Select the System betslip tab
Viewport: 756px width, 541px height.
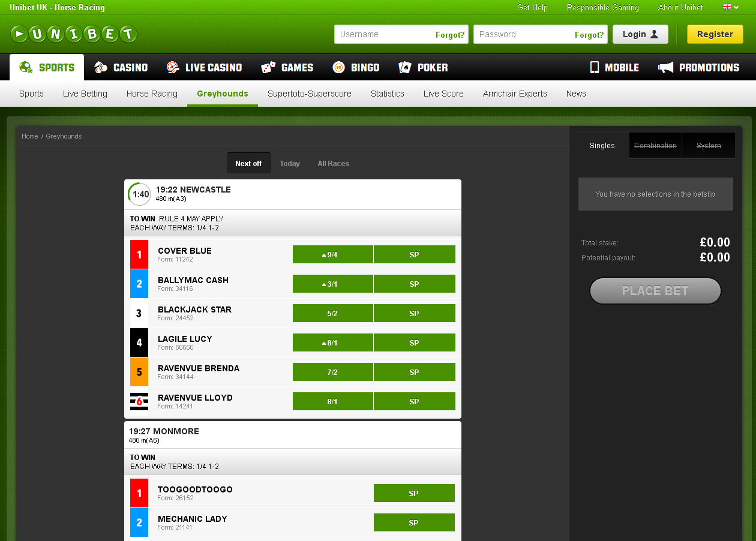tap(709, 146)
